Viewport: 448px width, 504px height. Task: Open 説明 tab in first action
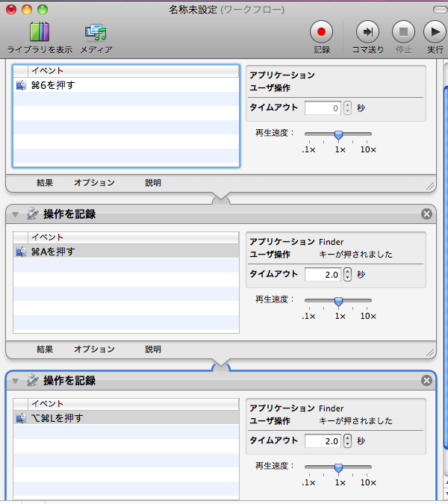point(153,182)
